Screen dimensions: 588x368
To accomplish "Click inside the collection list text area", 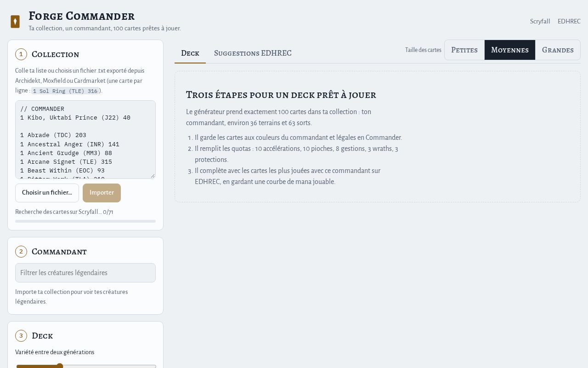I will point(85,139).
